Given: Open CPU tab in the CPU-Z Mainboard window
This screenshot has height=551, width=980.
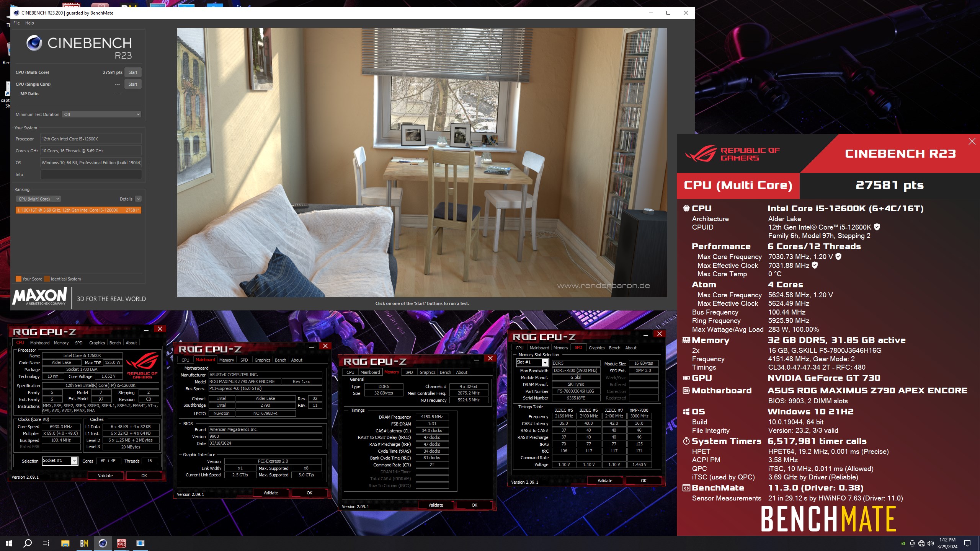Looking at the screenshot, I should pos(185,360).
